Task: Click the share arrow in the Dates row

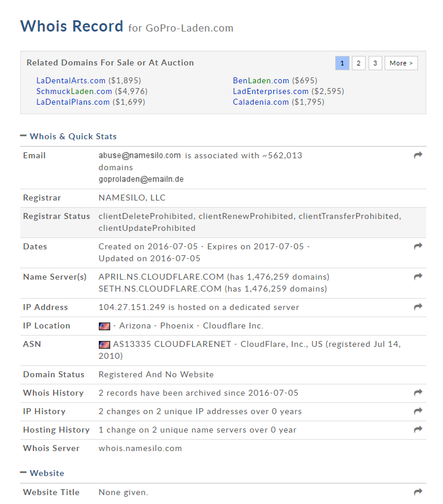Action: click(x=417, y=246)
